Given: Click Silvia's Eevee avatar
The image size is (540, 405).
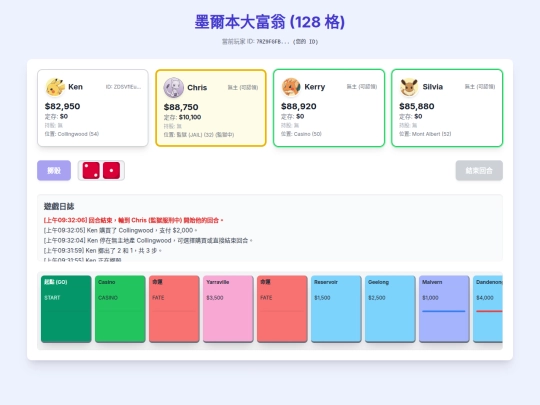Looking at the screenshot, I should pos(409,87).
